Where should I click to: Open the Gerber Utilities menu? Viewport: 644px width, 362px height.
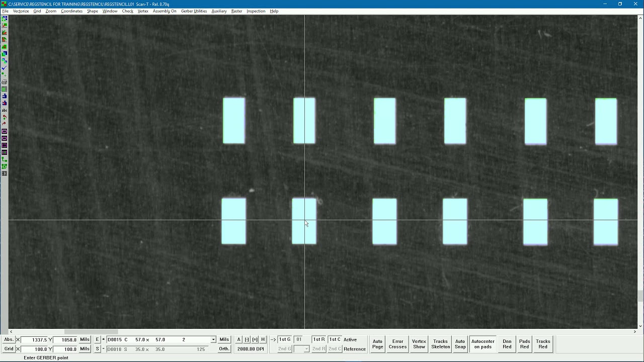point(194,11)
